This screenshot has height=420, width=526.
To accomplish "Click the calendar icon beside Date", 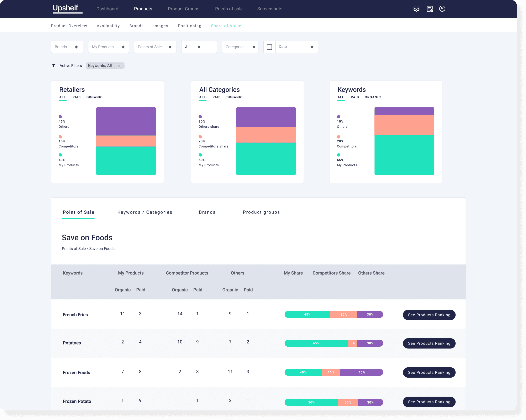I will 269,47.
